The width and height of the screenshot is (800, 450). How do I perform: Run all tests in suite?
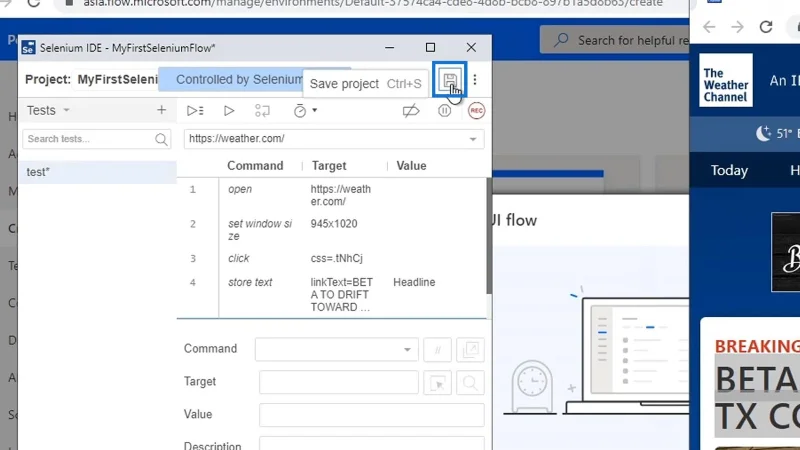195,111
